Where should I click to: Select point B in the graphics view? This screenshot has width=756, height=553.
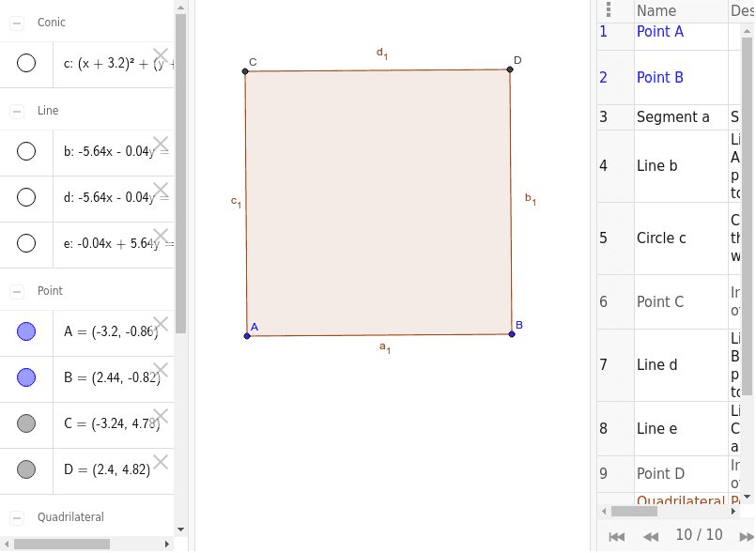point(512,334)
